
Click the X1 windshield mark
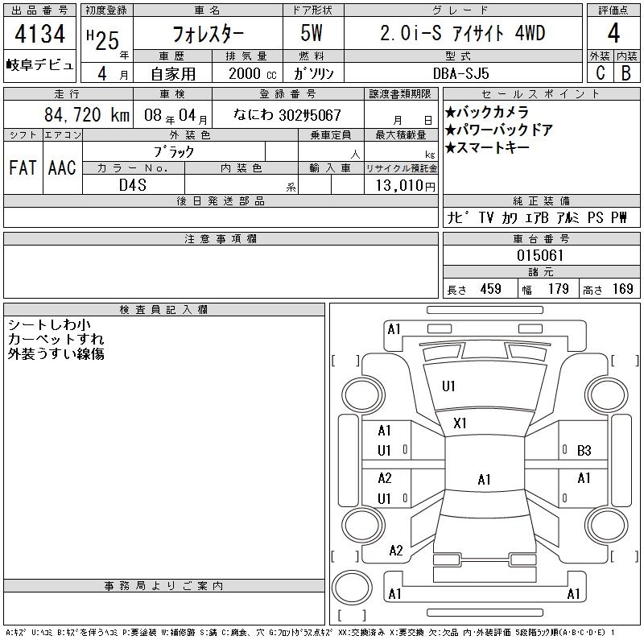pyautogui.click(x=460, y=423)
